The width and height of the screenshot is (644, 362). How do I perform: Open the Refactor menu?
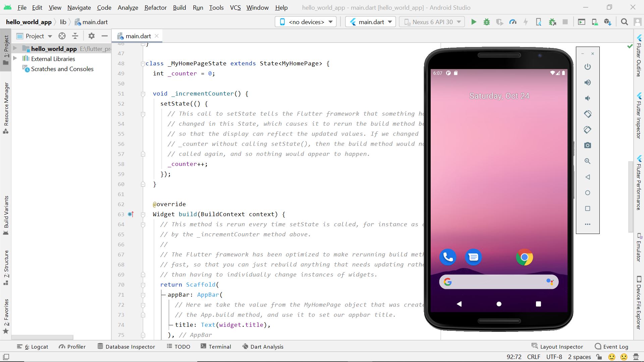coord(155,7)
